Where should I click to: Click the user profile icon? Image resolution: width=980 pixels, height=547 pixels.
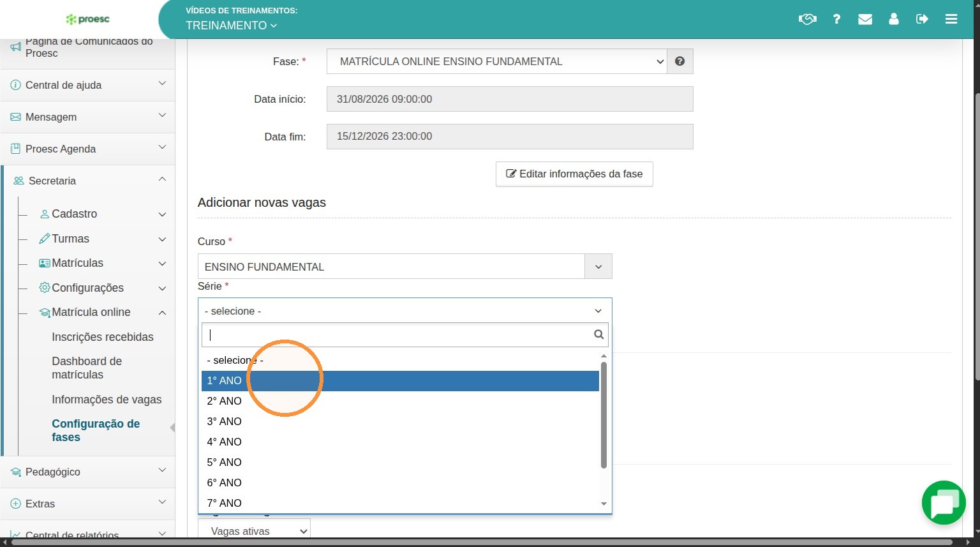coord(894,19)
